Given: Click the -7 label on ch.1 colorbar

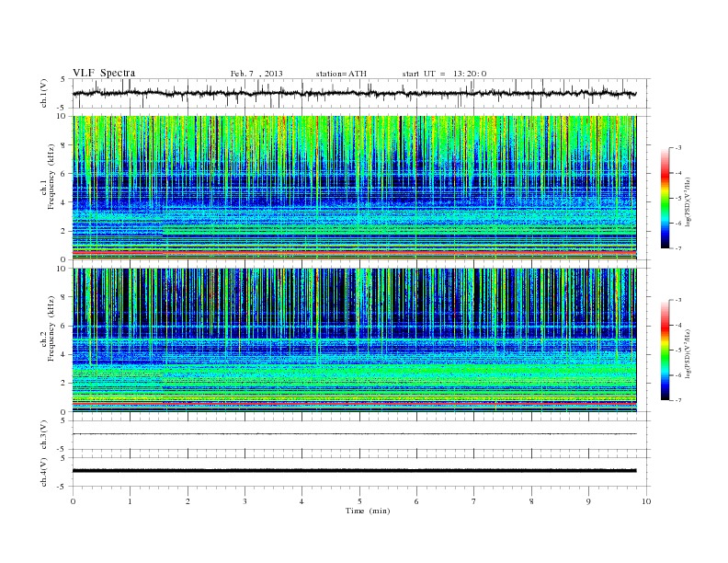Looking at the screenshot, I should point(678,248).
